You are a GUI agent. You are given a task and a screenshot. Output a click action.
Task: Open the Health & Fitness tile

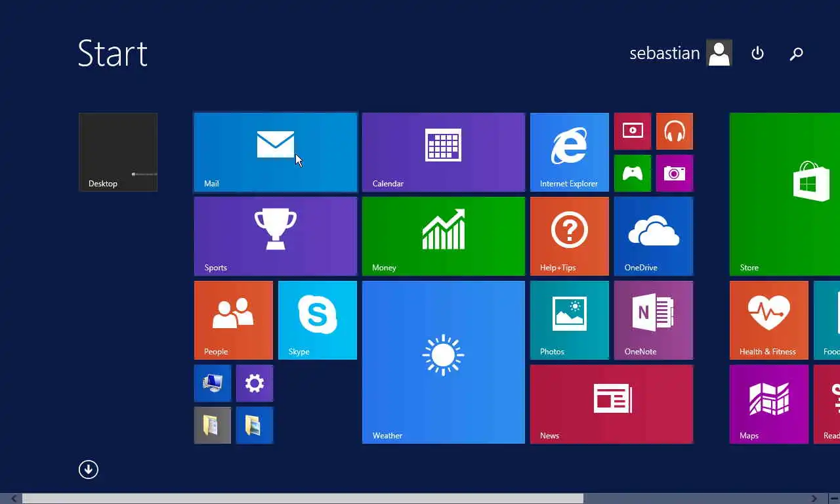tap(769, 320)
